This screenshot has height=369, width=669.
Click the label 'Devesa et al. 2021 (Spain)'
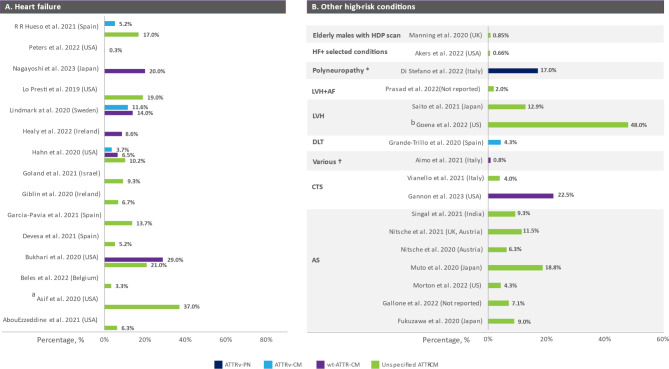[61, 236]
